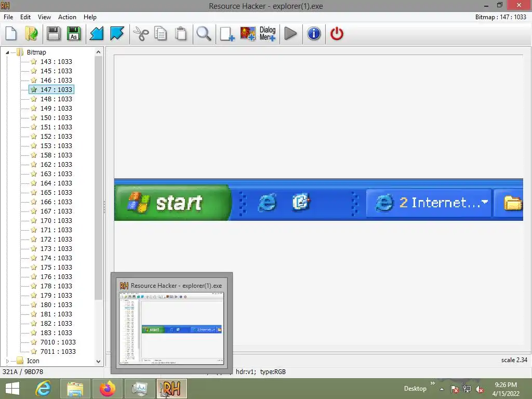Open the Dialog Merge toolbar button

268,34
